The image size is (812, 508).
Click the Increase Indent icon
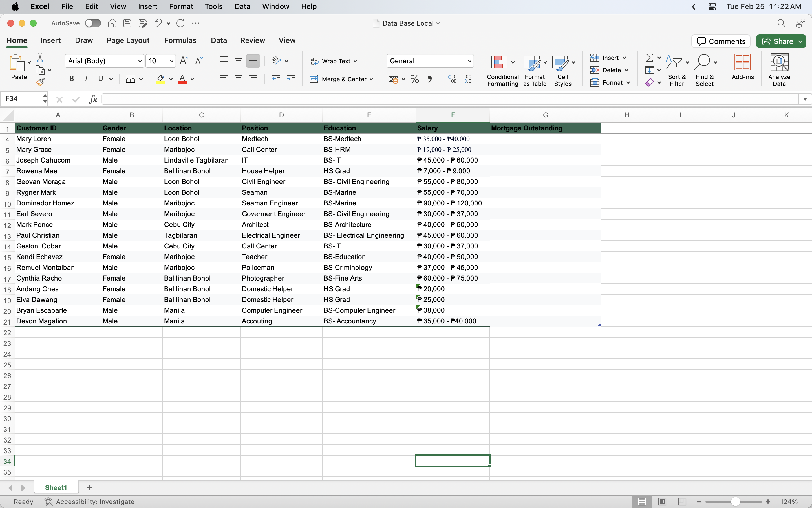click(291, 79)
